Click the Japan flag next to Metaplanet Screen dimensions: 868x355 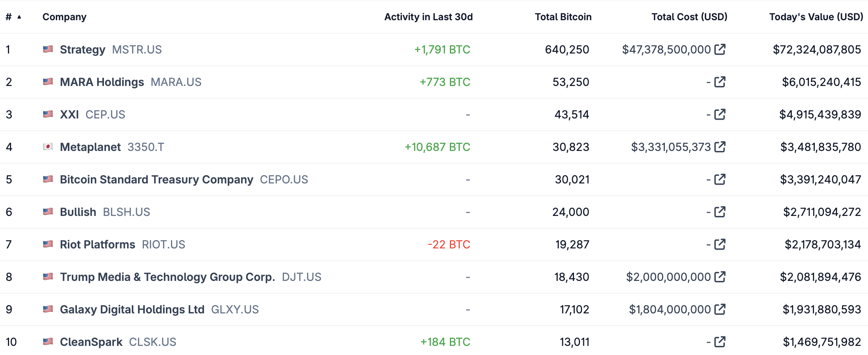point(47,147)
